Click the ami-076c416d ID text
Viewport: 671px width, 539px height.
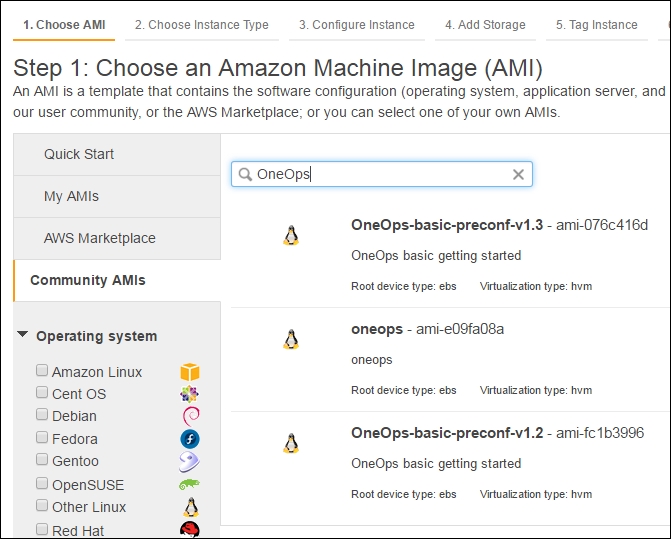(x=602, y=225)
